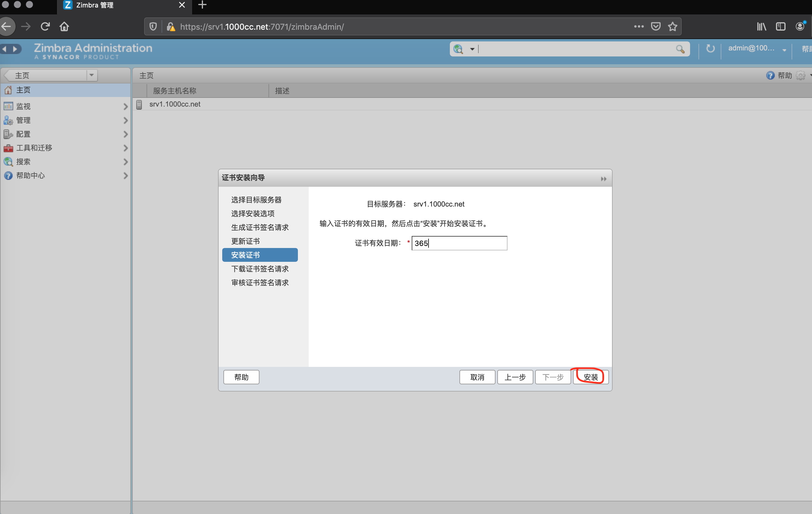Image resolution: width=812 pixels, height=514 pixels.
Task: Select 审核证书签名请求 wizard step
Action: [x=260, y=283]
